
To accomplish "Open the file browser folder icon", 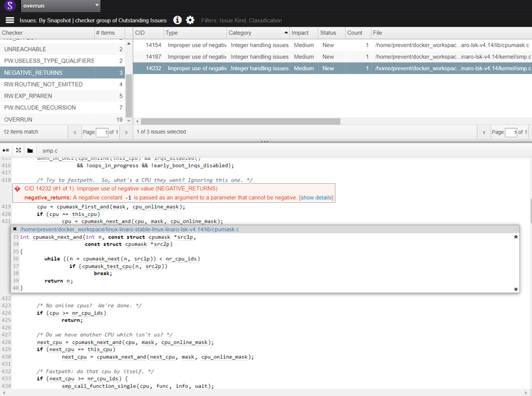I will pyautogui.click(x=30, y=150).
